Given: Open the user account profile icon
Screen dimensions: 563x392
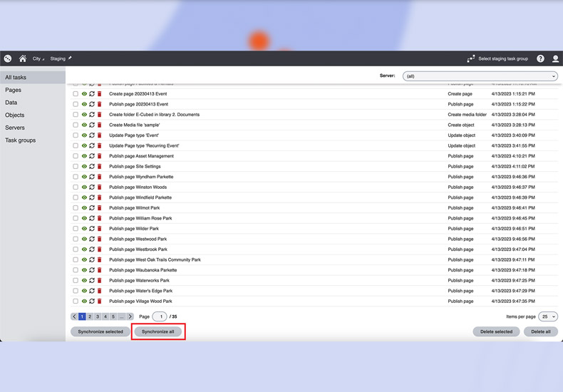Looking at the screenshot, I should pos(556,59).
